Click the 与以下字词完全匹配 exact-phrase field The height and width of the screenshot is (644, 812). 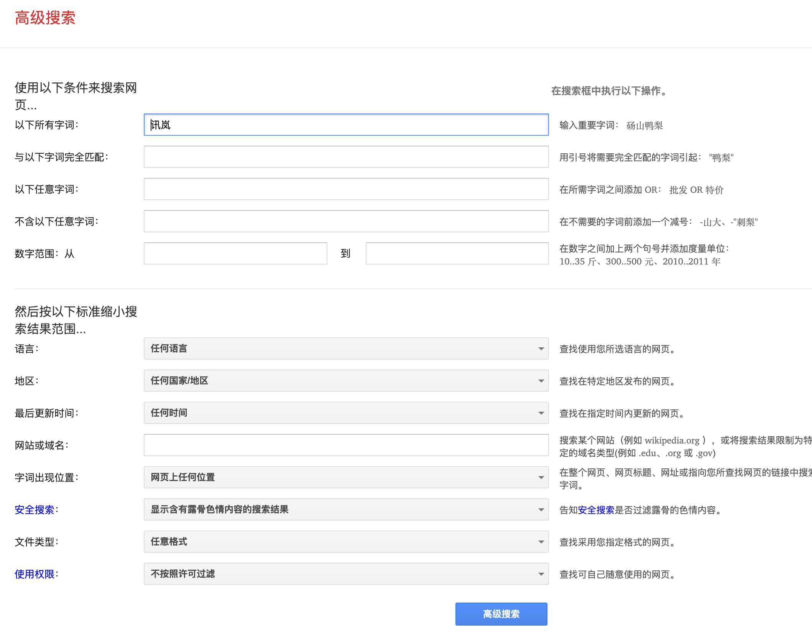[x=346, y=157]
